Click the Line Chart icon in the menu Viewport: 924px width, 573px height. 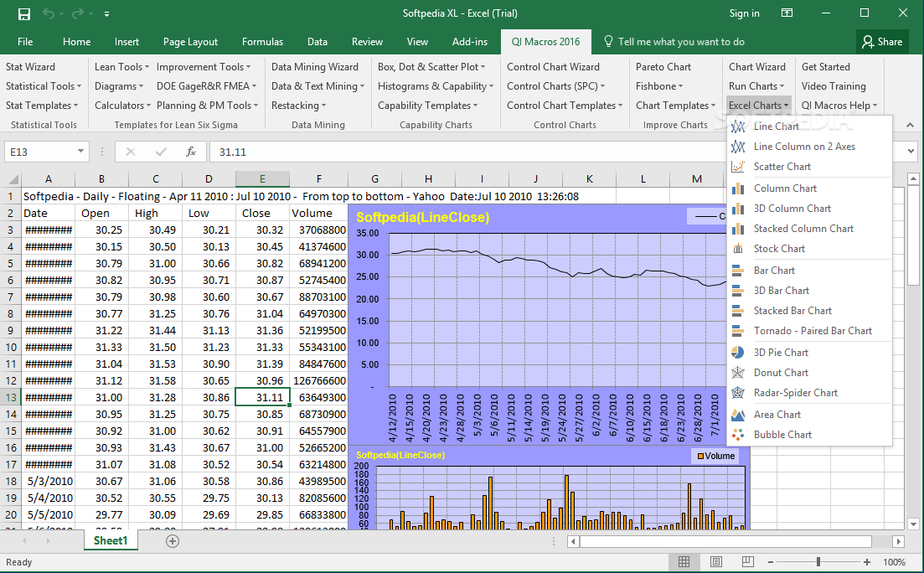(x=738, y=126)
